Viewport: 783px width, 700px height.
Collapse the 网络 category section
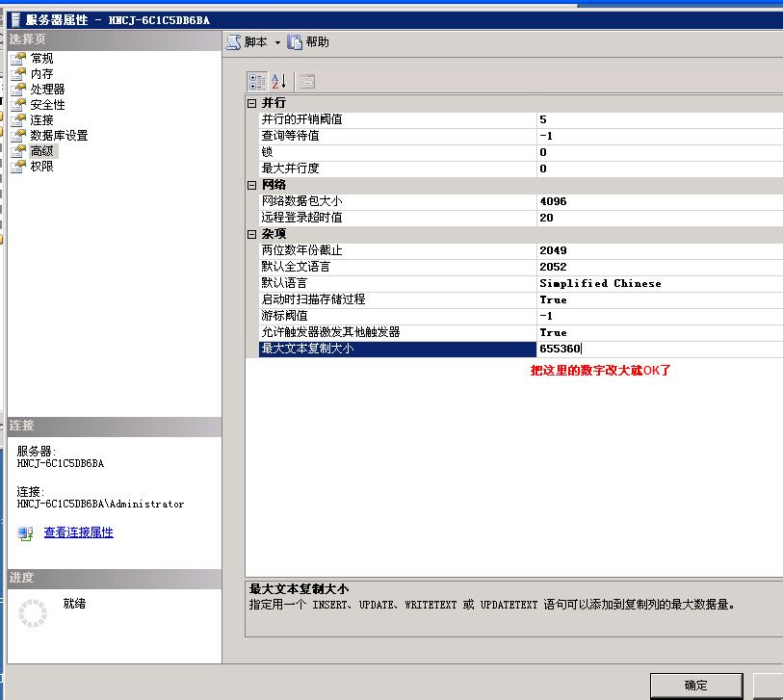(x=252, y=185)
